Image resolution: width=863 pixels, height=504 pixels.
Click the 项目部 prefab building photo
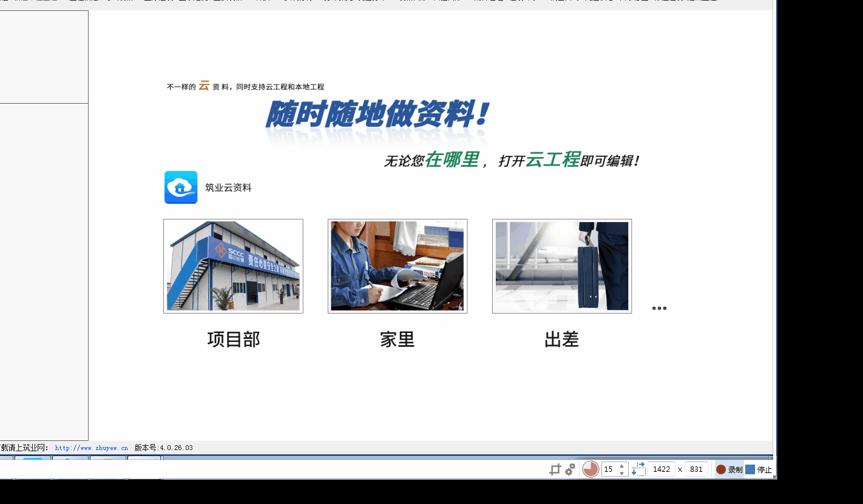tap(233, 266)
